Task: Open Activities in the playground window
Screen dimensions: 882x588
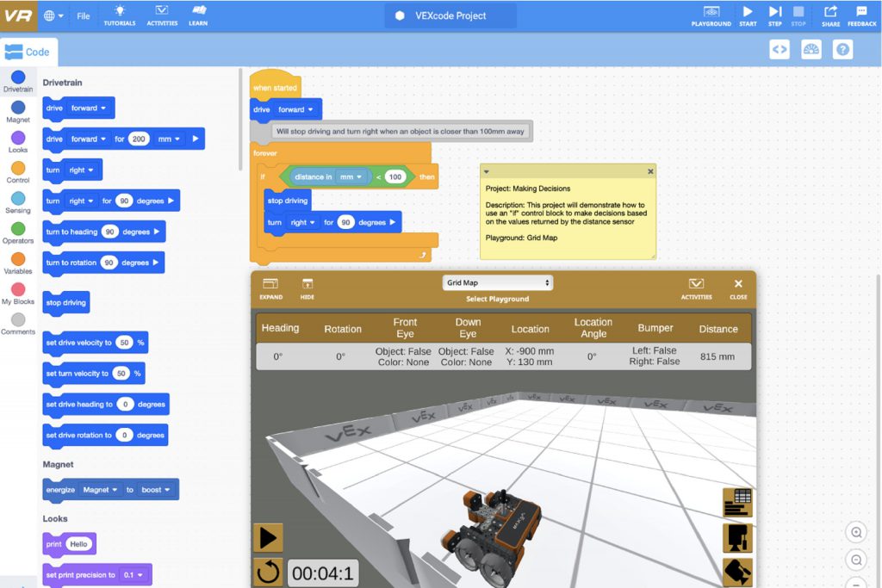Action: [x=696, y=288]
